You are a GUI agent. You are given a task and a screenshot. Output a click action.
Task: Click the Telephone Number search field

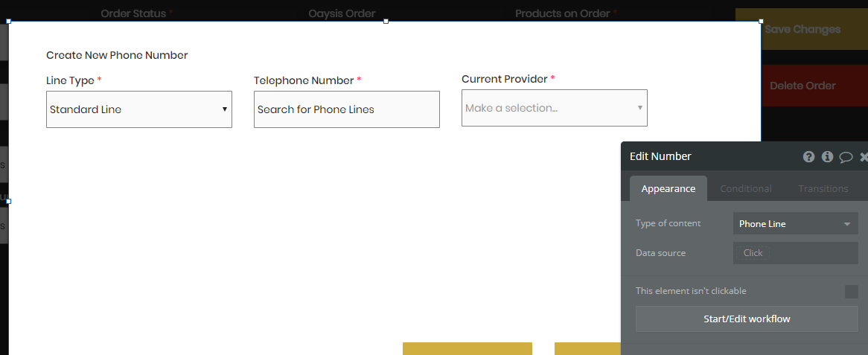346,109
